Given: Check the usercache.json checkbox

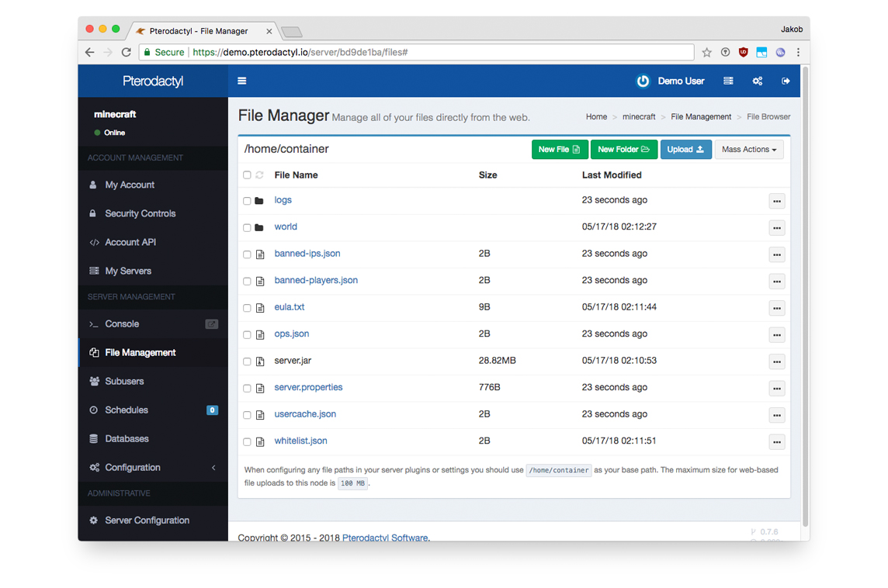Looking at the screenshot, I should click(x=247, y=415).
